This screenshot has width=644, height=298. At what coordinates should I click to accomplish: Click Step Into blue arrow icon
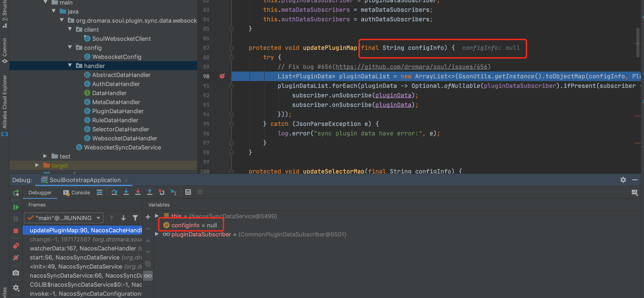coord(126,192)
